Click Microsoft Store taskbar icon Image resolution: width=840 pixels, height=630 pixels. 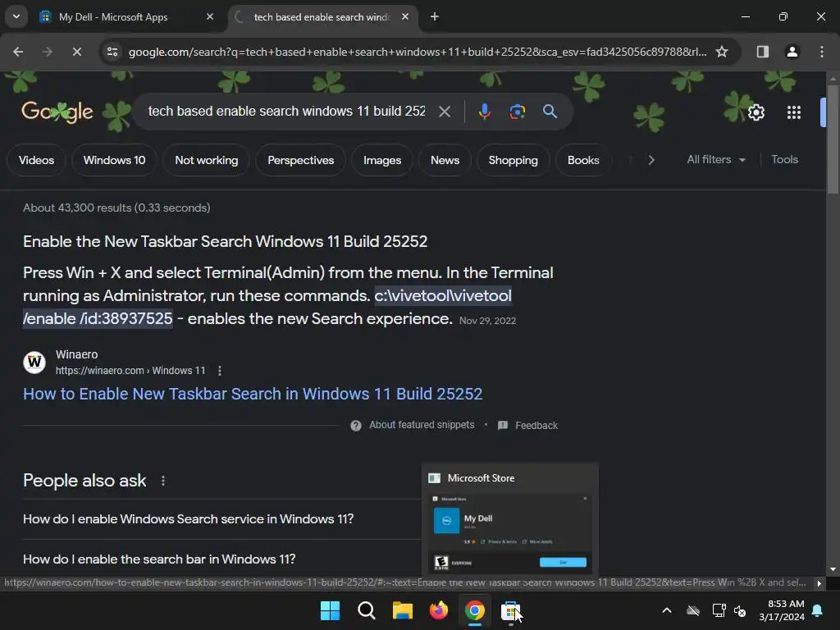point(510,610)
